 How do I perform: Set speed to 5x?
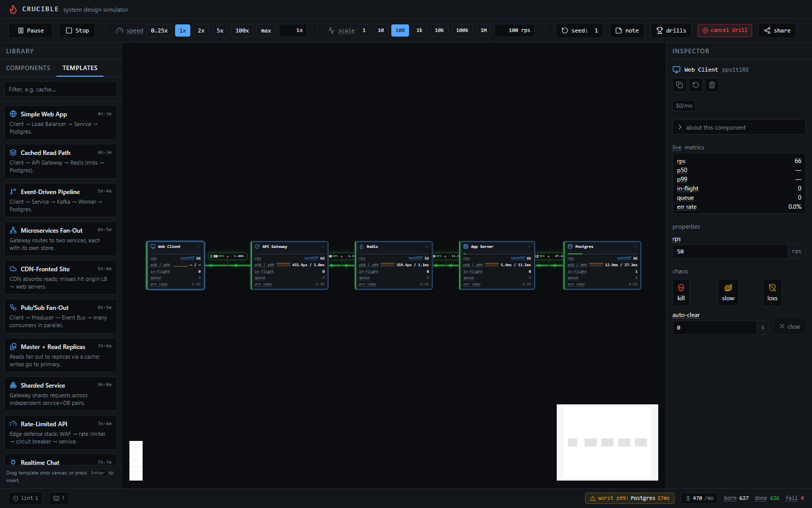click(220, 30)
